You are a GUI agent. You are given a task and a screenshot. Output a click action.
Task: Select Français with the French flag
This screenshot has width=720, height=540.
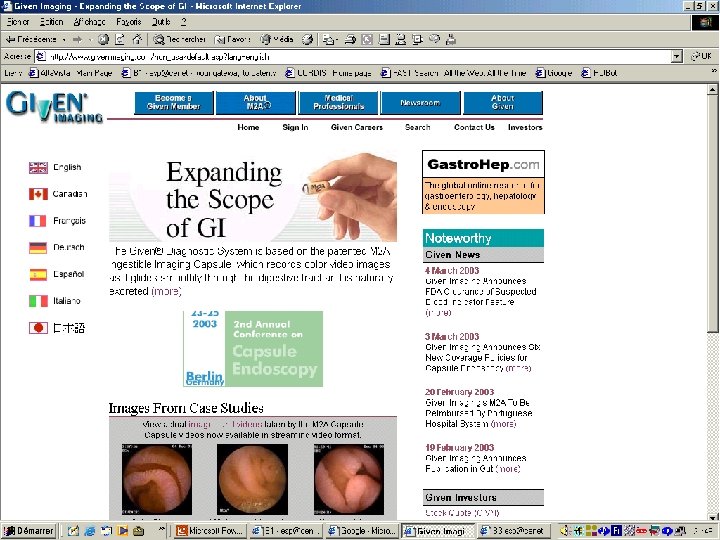click(x=57, y=221)
